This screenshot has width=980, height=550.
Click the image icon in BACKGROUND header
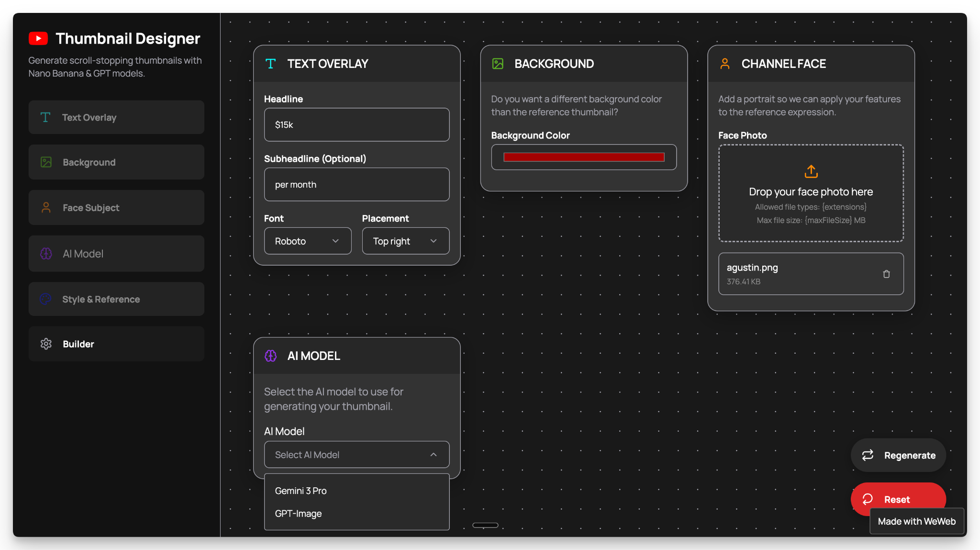click(x=498, y=64)
